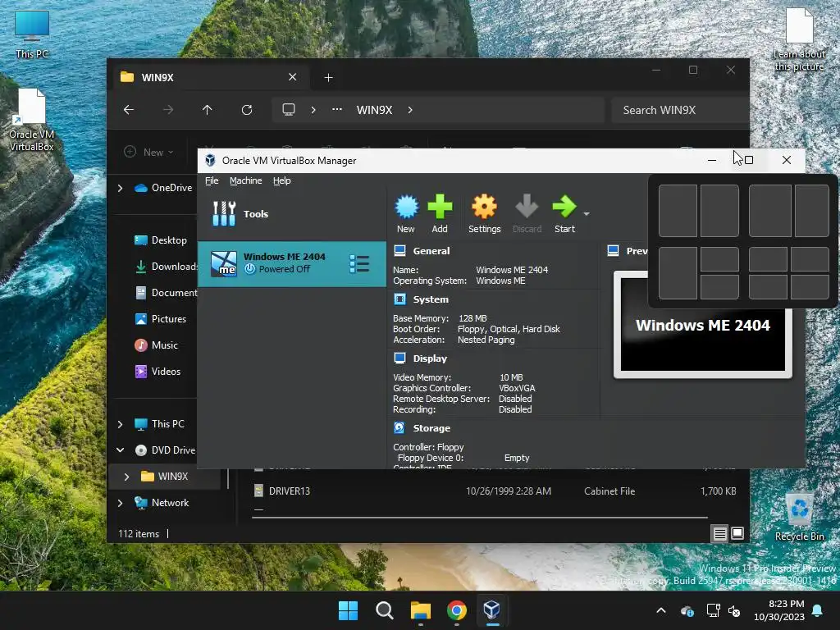This screenshot has width=840, height=630.
Task: Open Desktop in Explorer sidebar
Action: click(162, 240)
